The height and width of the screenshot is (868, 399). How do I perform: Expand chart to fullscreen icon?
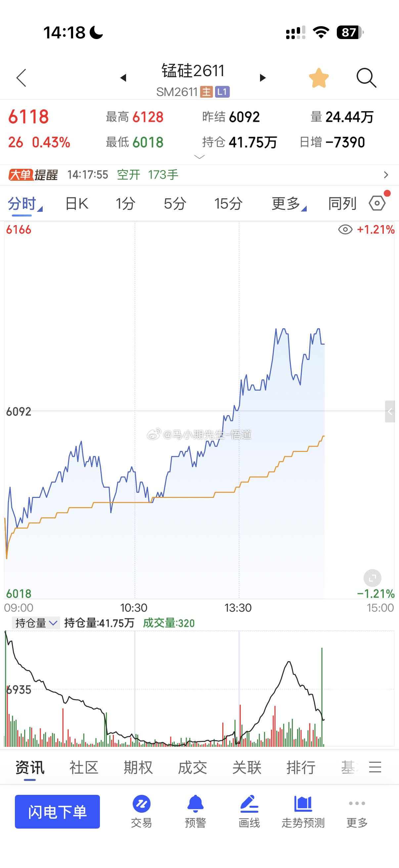(373, 579)
